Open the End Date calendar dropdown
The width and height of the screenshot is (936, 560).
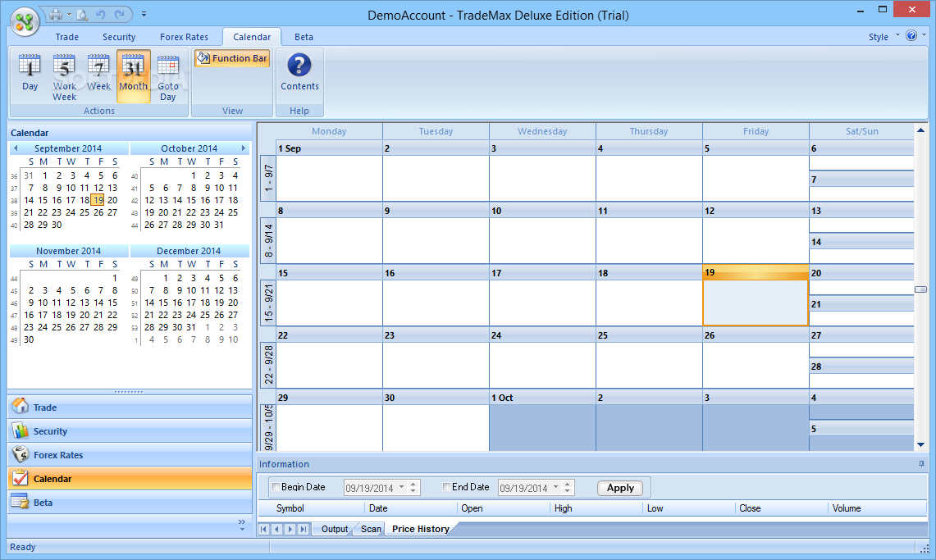tap(555, 487)
